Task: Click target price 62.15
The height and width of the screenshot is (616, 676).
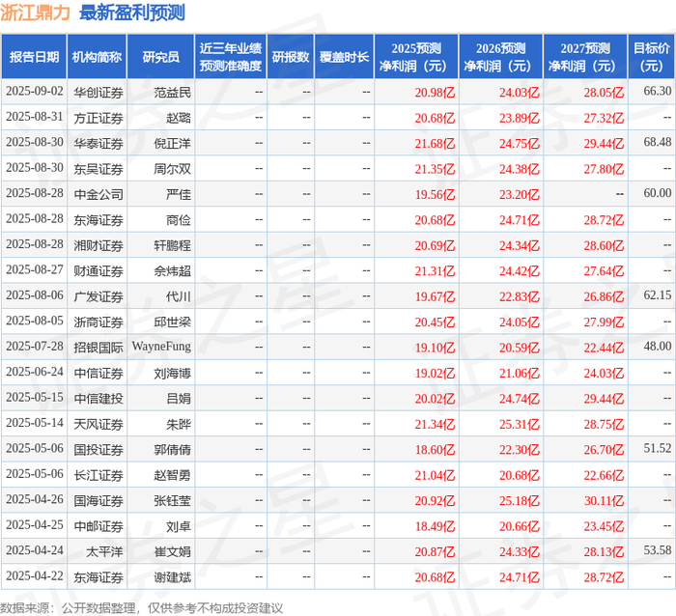Action: [x=658, y=295]
